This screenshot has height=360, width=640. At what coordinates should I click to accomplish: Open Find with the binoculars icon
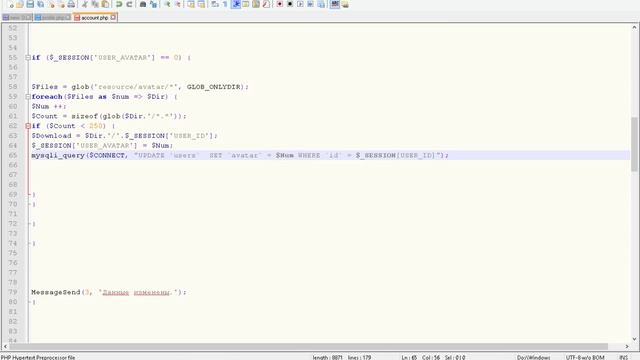pyautogui.click(x=143, y=4)
